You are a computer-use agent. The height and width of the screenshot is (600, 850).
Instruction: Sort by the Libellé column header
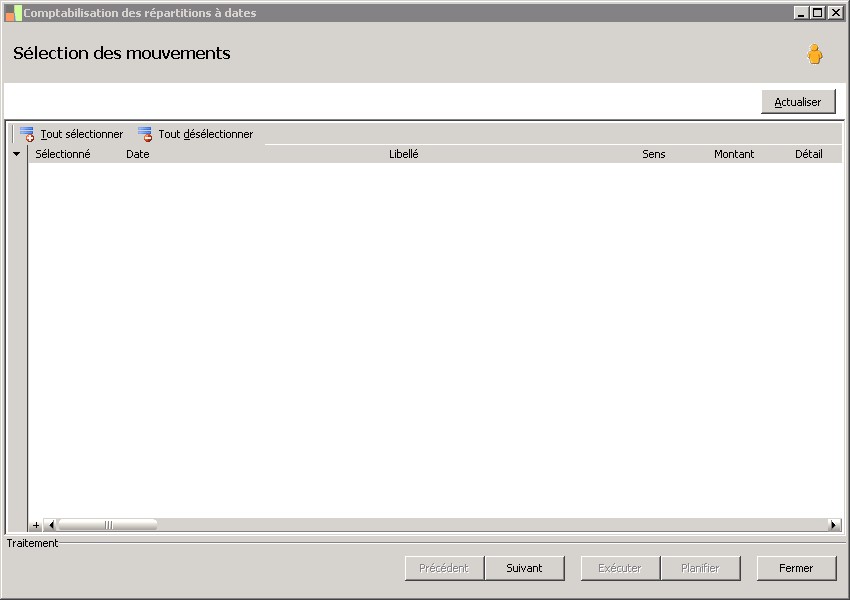(x=403, y=154)
